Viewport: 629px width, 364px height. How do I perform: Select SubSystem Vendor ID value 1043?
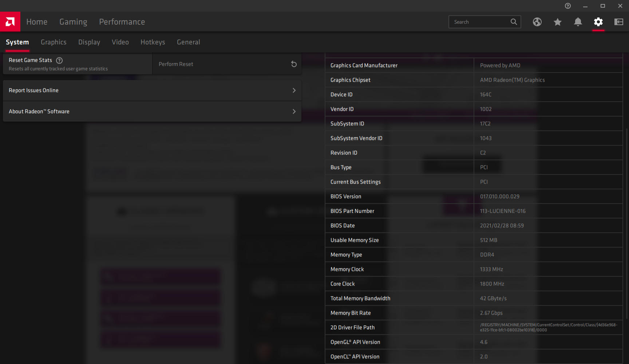486,138
